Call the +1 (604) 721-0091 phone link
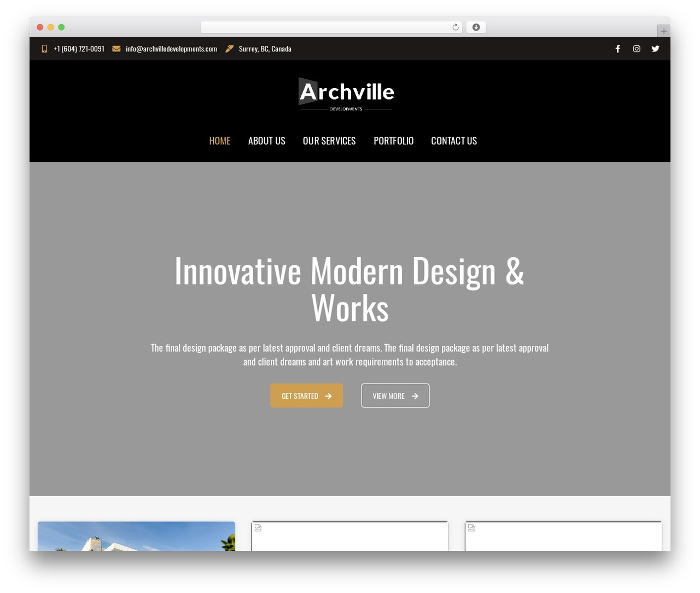 click(x=79, y=49)
